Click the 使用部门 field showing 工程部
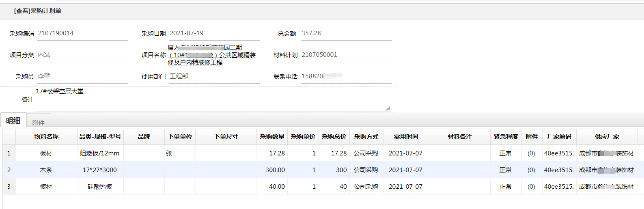The image size is (644, 209). (214, 76)
